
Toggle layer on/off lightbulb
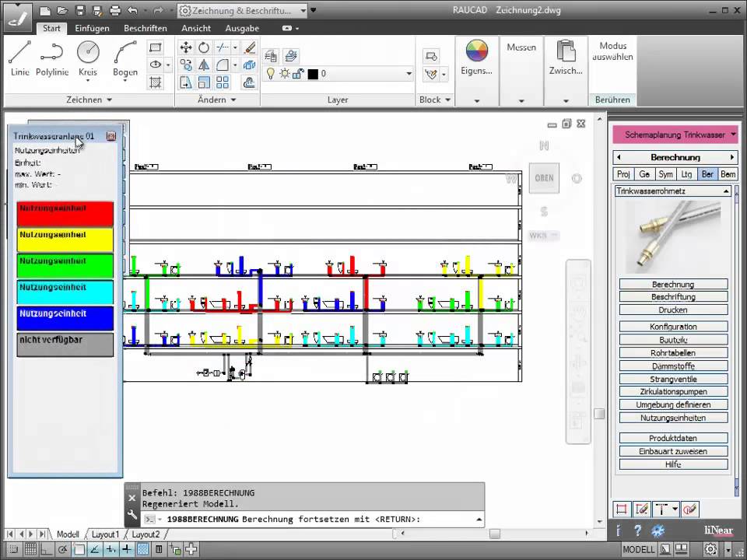point(271,74)
